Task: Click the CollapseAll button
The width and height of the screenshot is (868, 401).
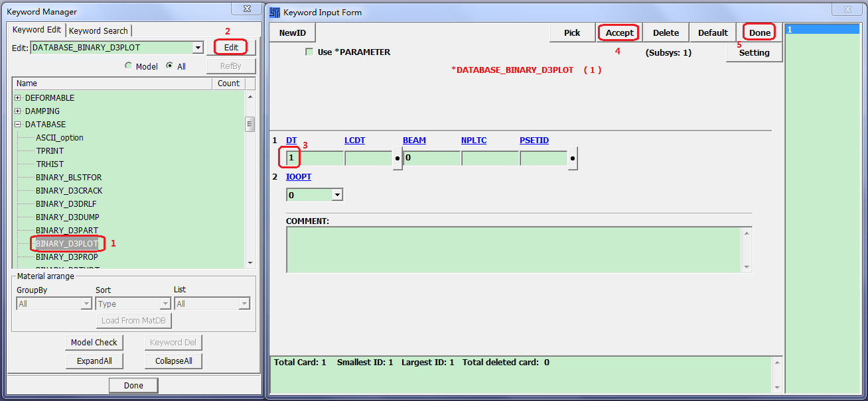Action: coord(173,361)
